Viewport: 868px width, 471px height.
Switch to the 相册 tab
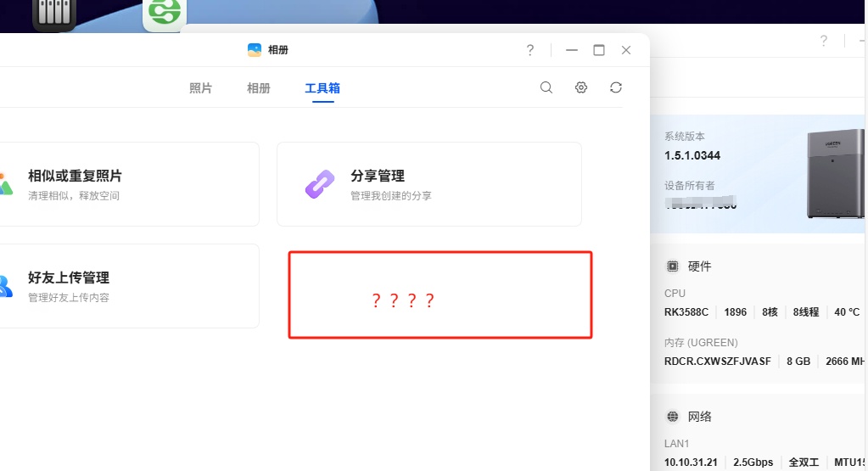[259, 88]
